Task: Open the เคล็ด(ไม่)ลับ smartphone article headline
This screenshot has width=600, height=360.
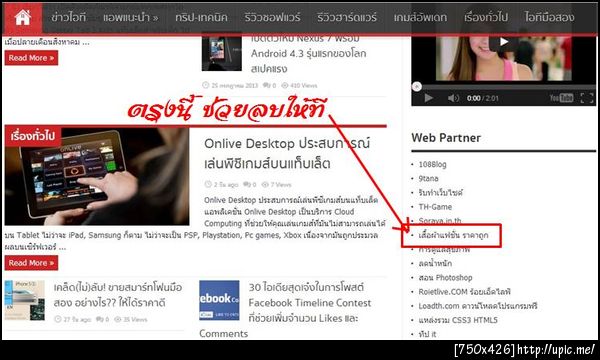Action: click(x=118, y=295)
